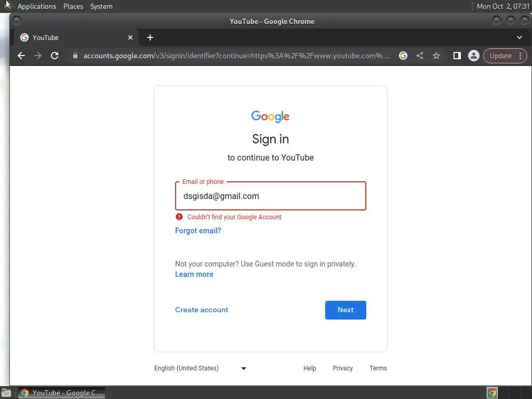This screenshot has width=532, height=399.
Task: Click the clock showing Mon Oct 2, 07:31
Action: coord(503,6)
